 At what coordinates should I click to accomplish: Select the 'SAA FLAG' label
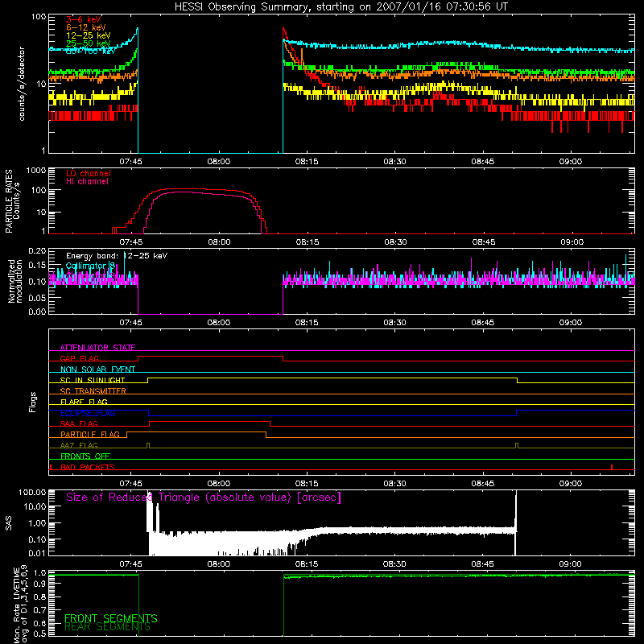[79, 423]
